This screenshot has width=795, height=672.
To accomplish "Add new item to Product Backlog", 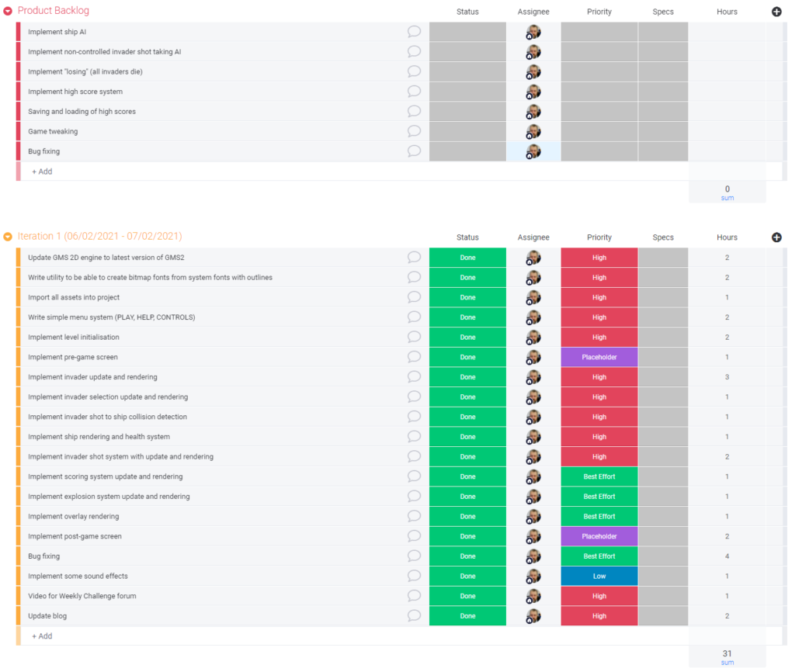I will point(43,171).
